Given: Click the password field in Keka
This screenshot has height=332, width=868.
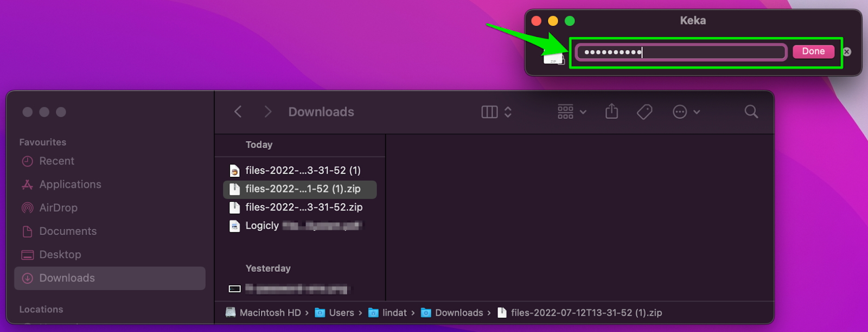Looking at the screenshot, I should (681, 52).
